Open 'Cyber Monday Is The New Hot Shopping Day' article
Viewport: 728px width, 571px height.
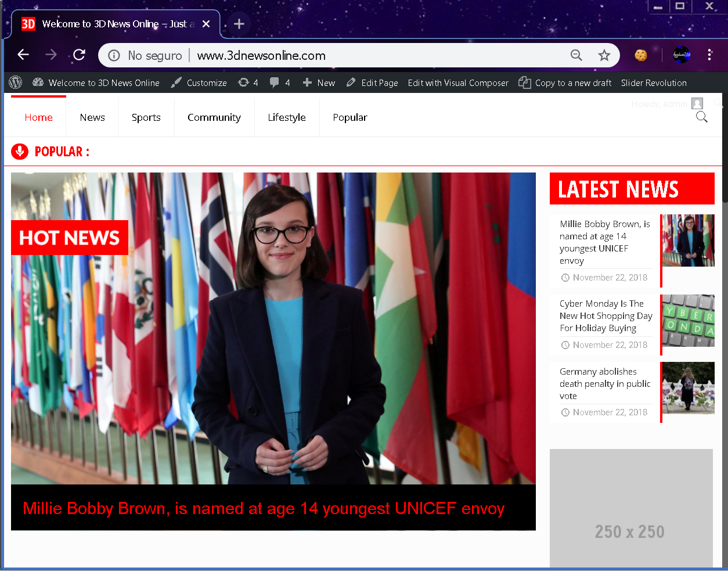[606, 315]
